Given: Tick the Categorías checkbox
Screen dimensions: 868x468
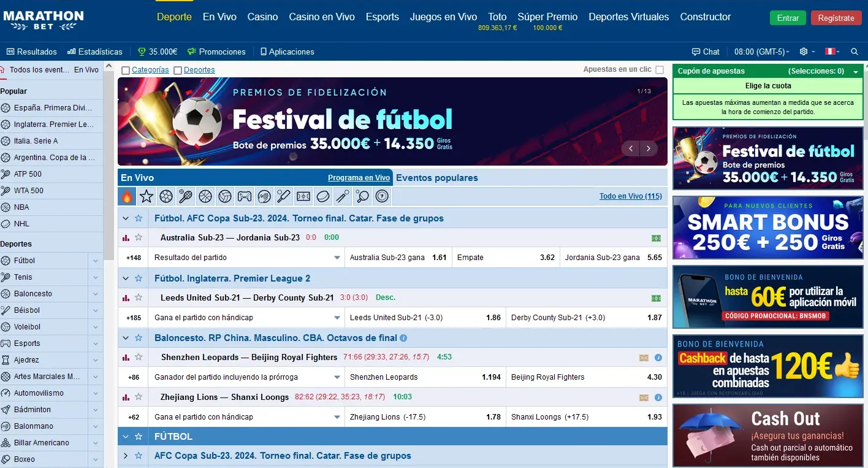Looking at the screenshot, I should (x=126, y=71).
